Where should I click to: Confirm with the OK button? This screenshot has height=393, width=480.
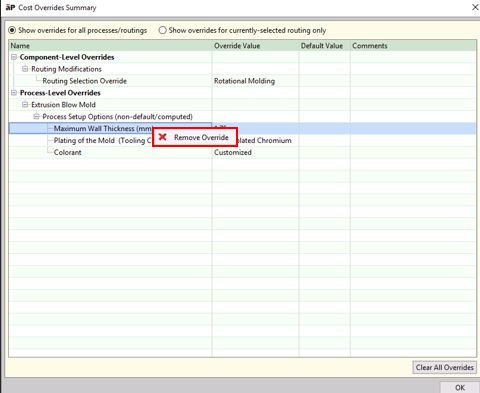click(460, 387)
